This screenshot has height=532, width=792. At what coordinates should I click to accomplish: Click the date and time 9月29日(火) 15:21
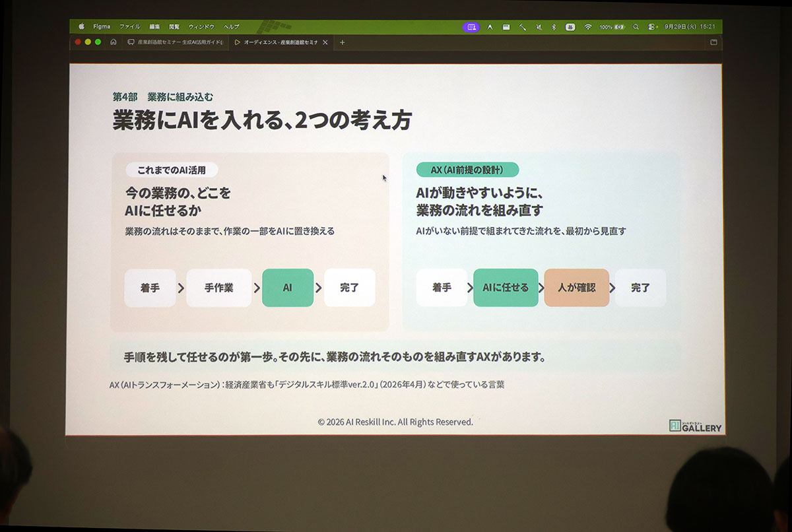pyautogui.click(x=688, y=27)
